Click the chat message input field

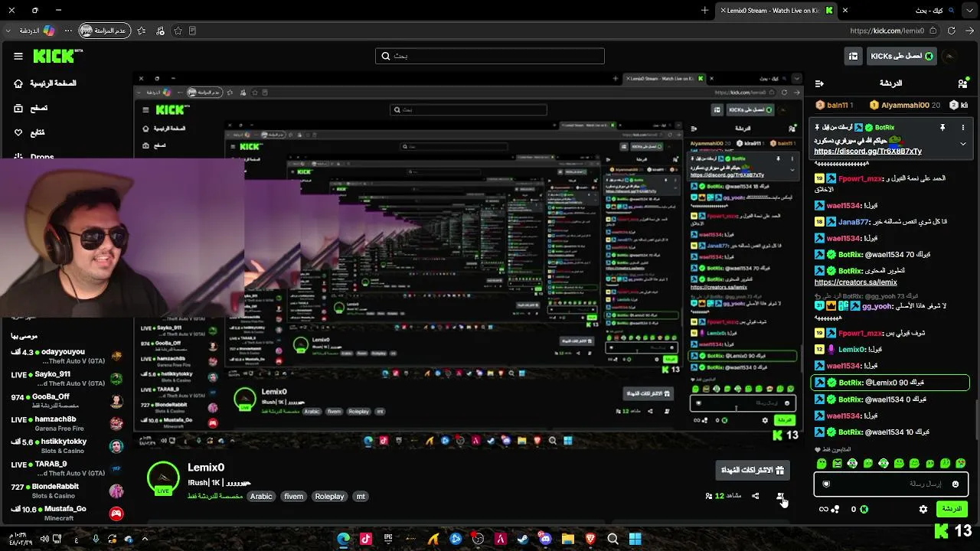(x=891, y=484)
